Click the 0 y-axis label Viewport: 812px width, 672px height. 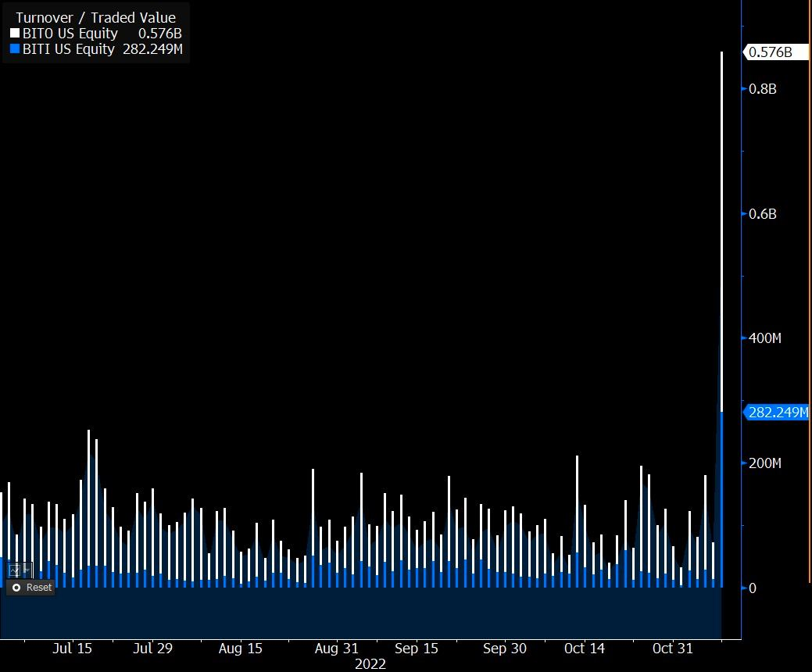click(x=753, y=588)
